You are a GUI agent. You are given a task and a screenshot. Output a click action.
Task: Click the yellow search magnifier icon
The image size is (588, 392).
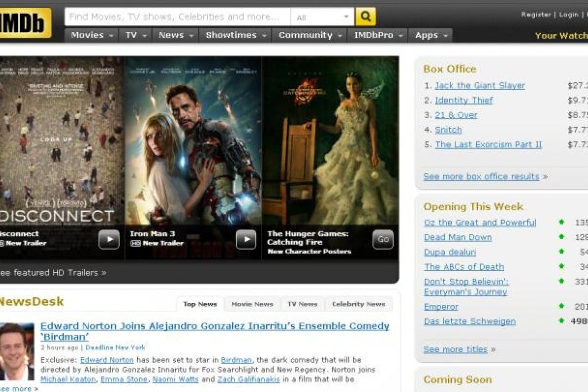point(366,16)
